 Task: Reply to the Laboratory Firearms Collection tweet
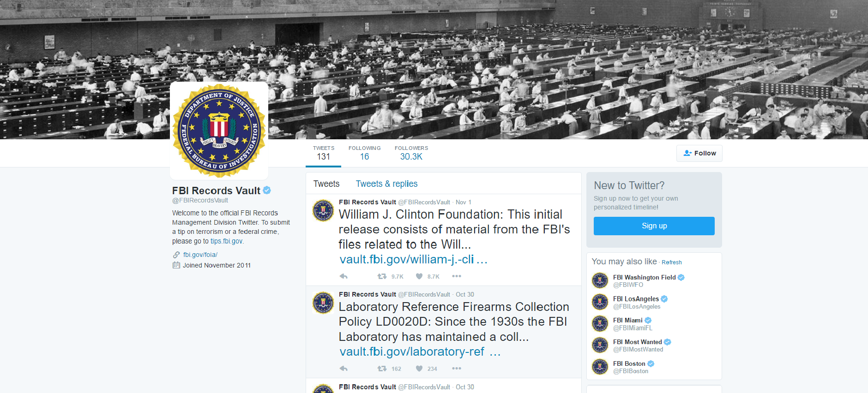click(x=344, y=369)
